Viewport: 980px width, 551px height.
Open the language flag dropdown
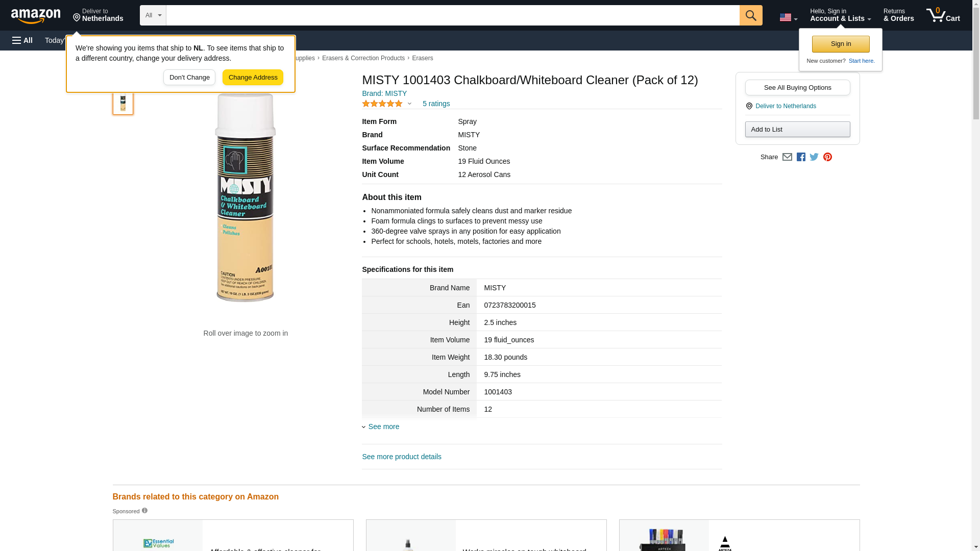pos(788,17)
